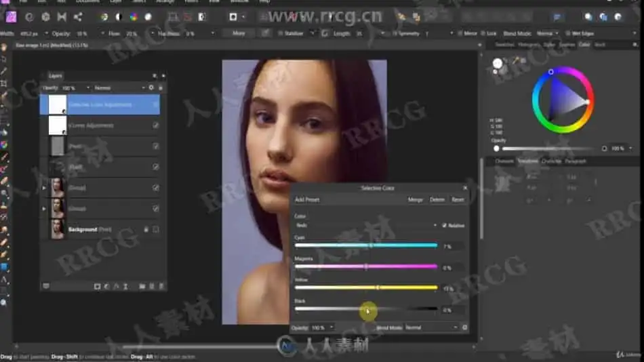Open brush Width dropdown arrow
644x362 pixels.
click(46, 33)
